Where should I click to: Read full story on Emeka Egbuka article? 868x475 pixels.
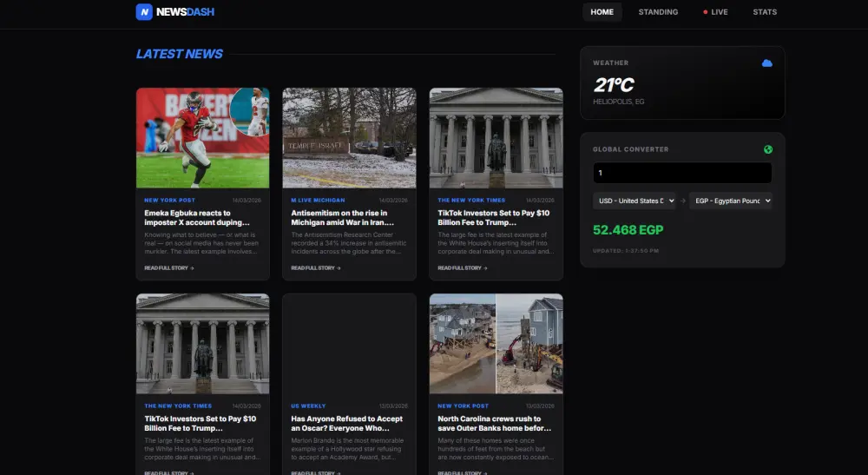click(169, 268)
